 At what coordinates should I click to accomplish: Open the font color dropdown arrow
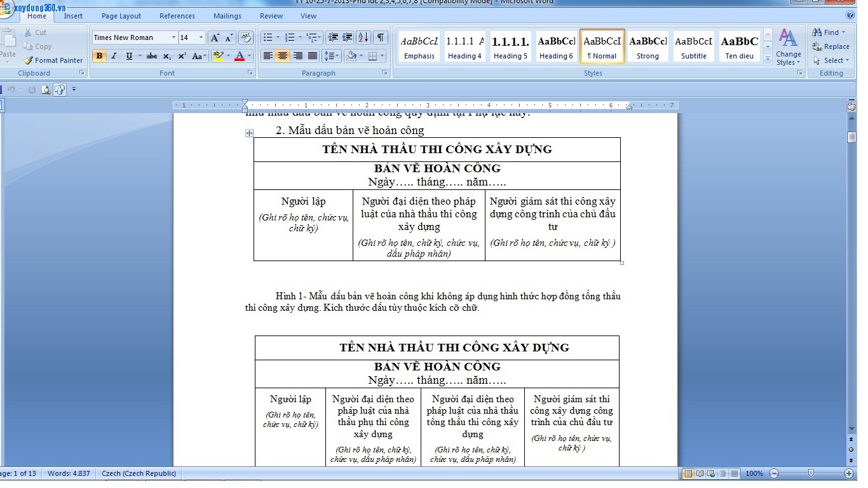pyautogui.click(x=249, y=56)
